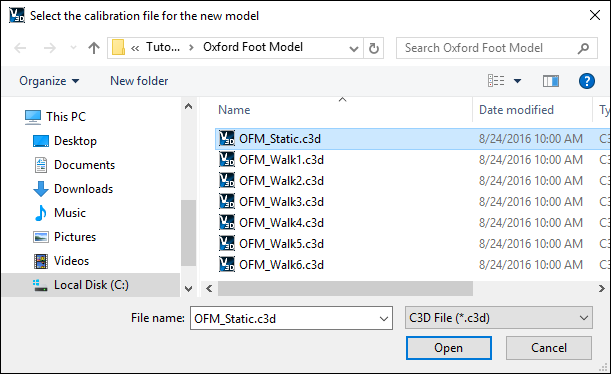Viewport: 611px width, 374px height.
Task: Click the refresh icon beside address bar
Action: [x=374, y=48]
